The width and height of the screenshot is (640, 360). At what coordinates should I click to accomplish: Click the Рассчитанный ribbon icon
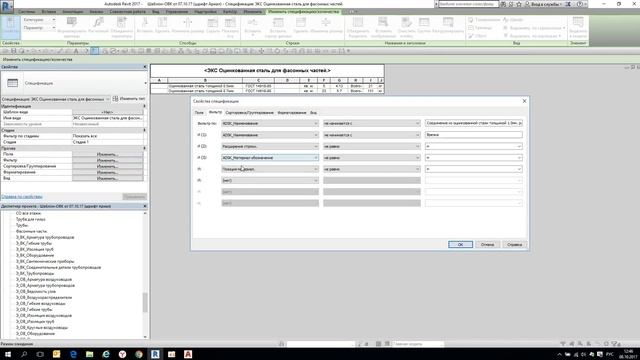(98, 24)
